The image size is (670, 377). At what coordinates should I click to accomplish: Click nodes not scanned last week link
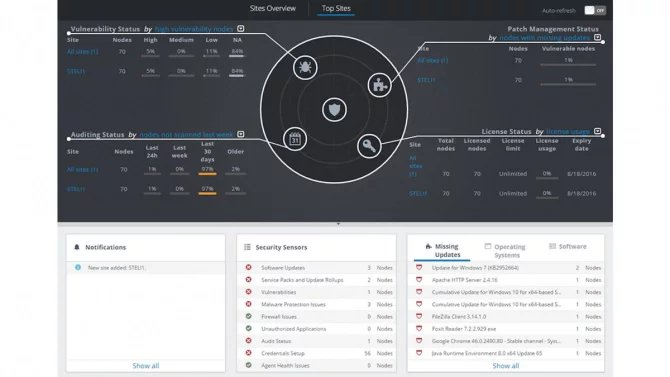pyautogui.click(x=187, y=135)
